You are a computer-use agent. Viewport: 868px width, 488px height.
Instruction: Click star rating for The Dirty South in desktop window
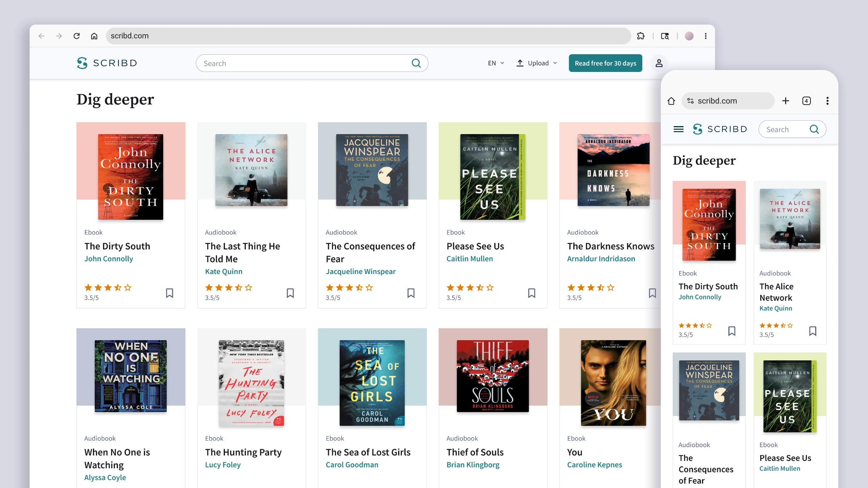click(x=108, y=288)
